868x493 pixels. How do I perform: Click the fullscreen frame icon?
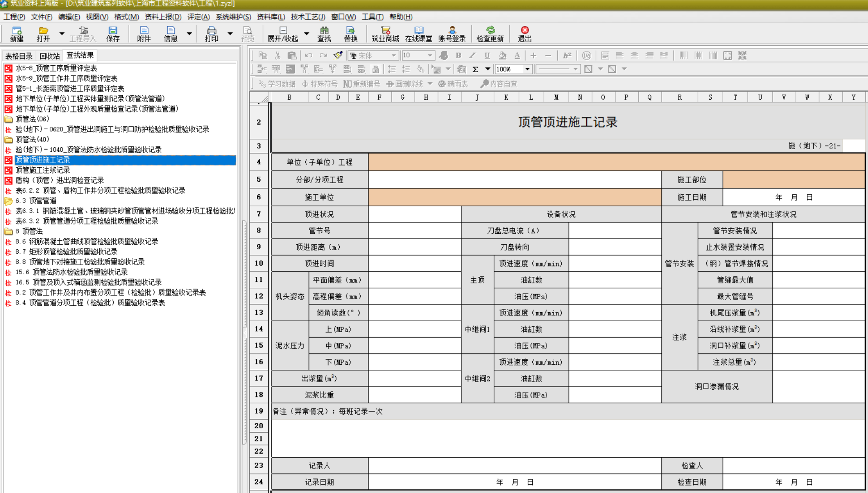(728, 55)
